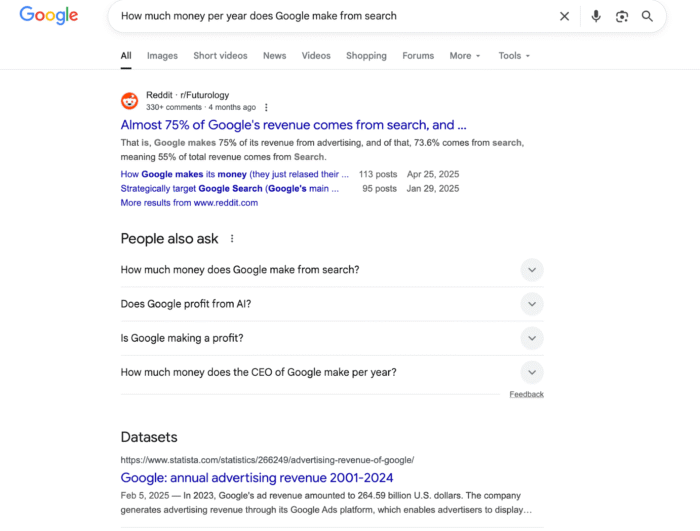Switch to the Images tab
Image resolution: width=700 pixels, height=531 pixels.
pos(162,56)
